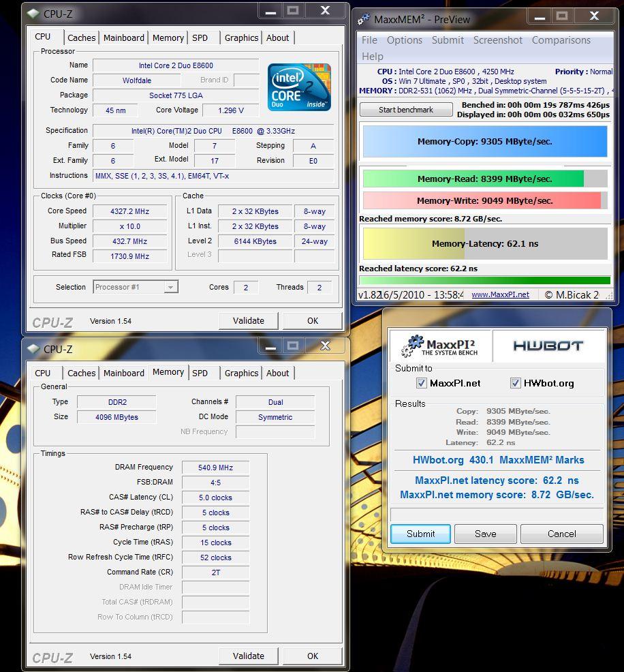Click the Channels # Dual value

coord(275,402)
